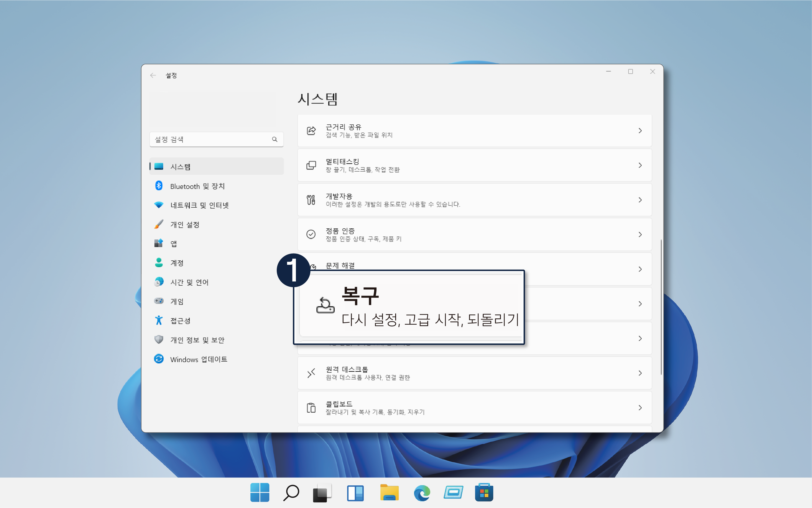812x508 pixels.
Task: Click the clipboard (클립보드) icon
Action: pyautogui.click(x=311, y=408)
